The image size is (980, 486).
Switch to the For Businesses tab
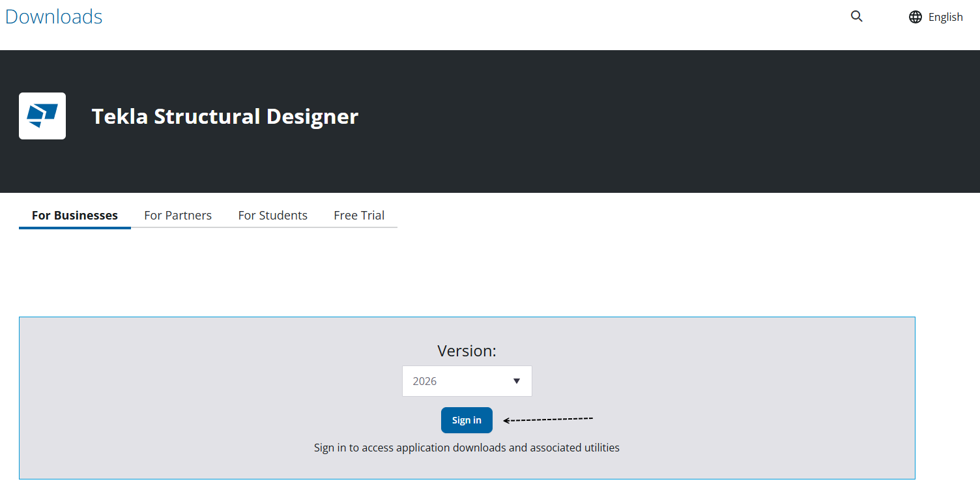coord(75,215)
